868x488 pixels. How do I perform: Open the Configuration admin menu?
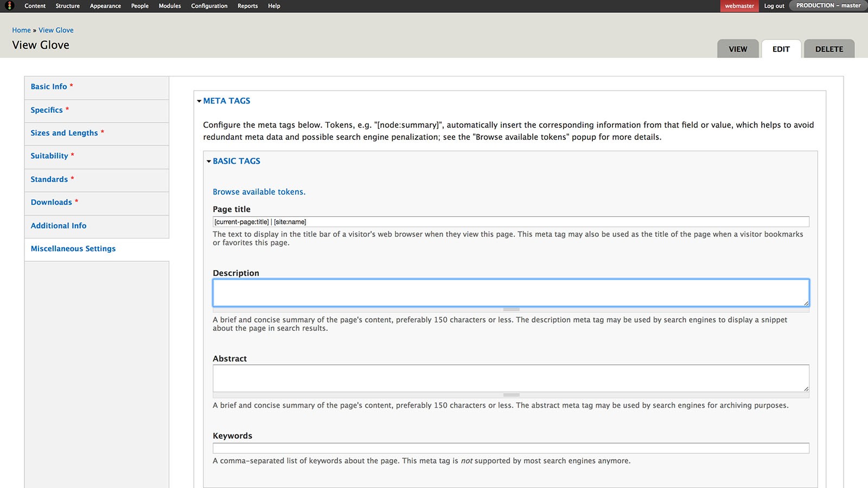click(209, 6)
